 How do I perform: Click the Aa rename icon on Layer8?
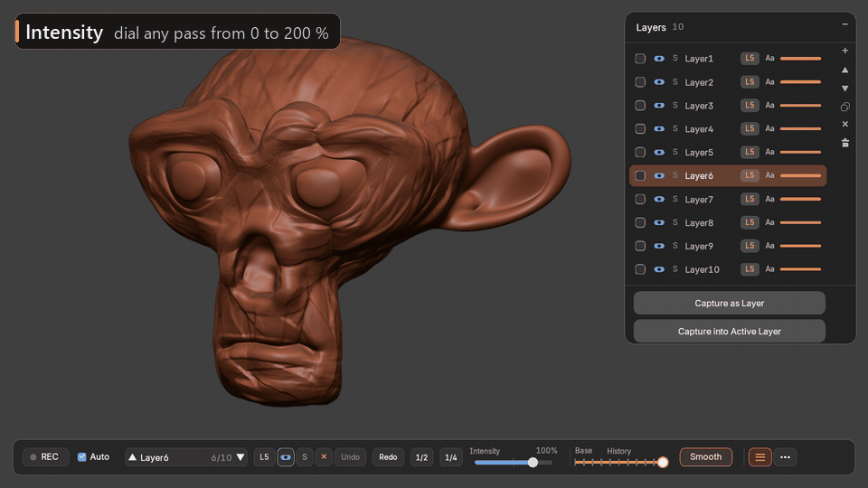769,222
